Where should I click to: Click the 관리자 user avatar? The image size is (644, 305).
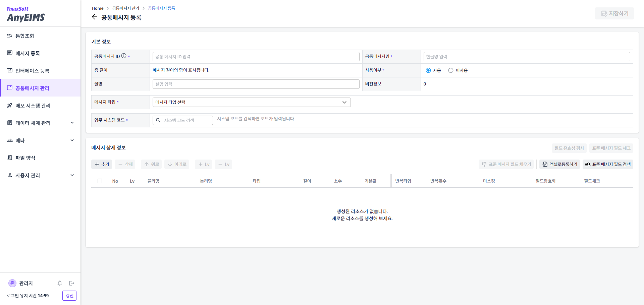(12, 283)
